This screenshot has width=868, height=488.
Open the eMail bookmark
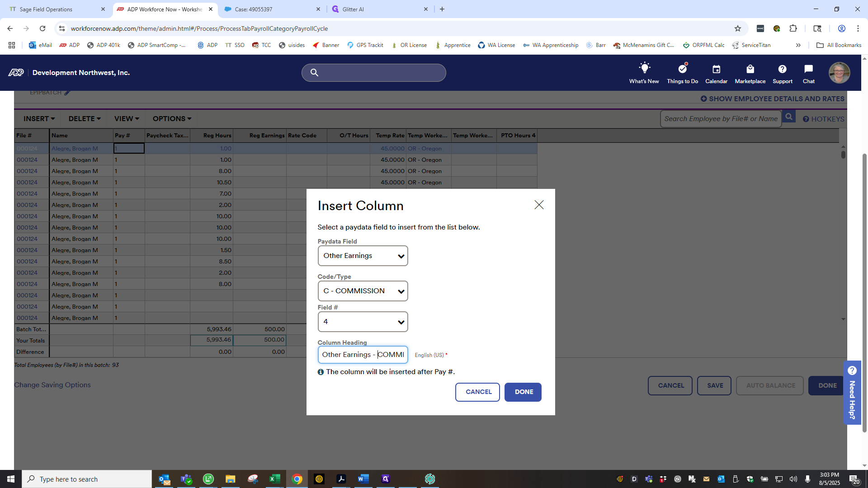coord(40,45)
